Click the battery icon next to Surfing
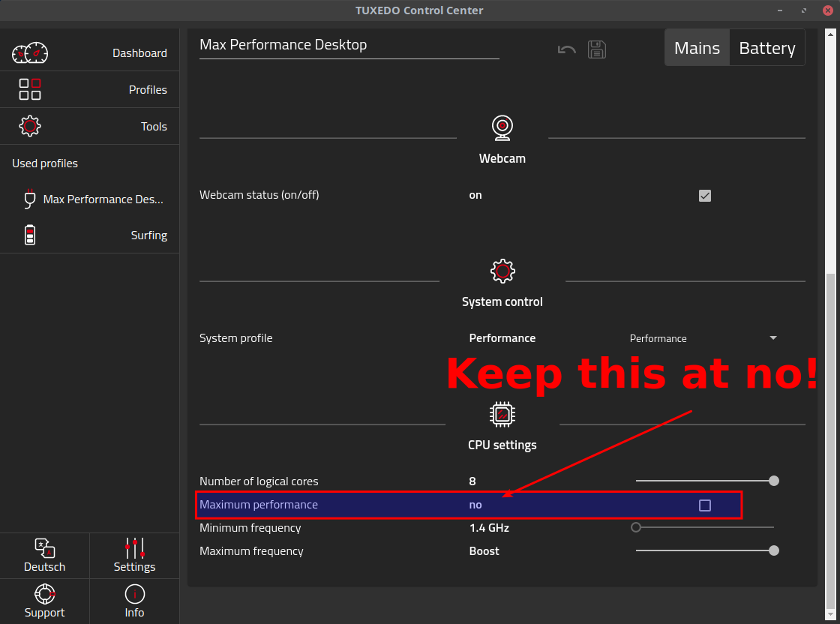 click(30, 235)
